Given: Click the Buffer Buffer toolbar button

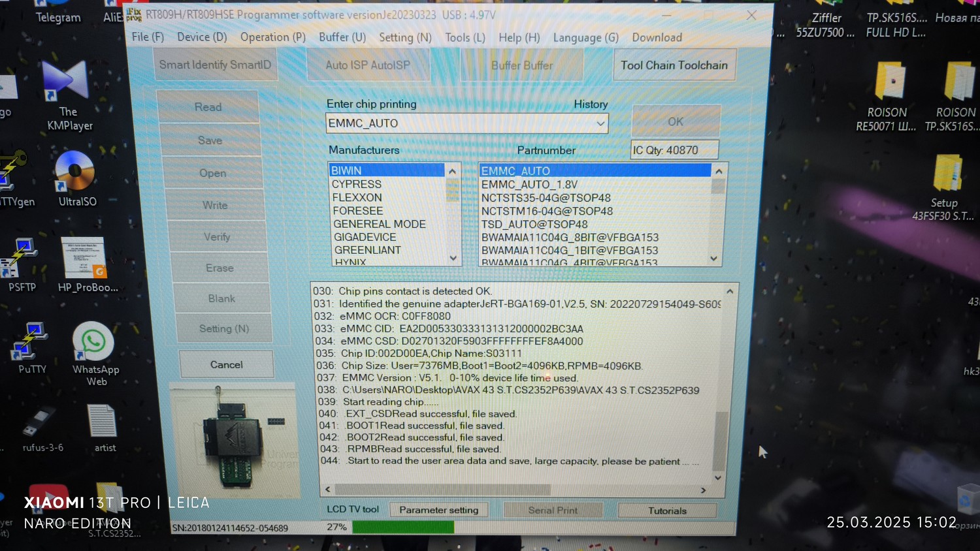Looking at the screenshot, I should [x=521, y=65].
